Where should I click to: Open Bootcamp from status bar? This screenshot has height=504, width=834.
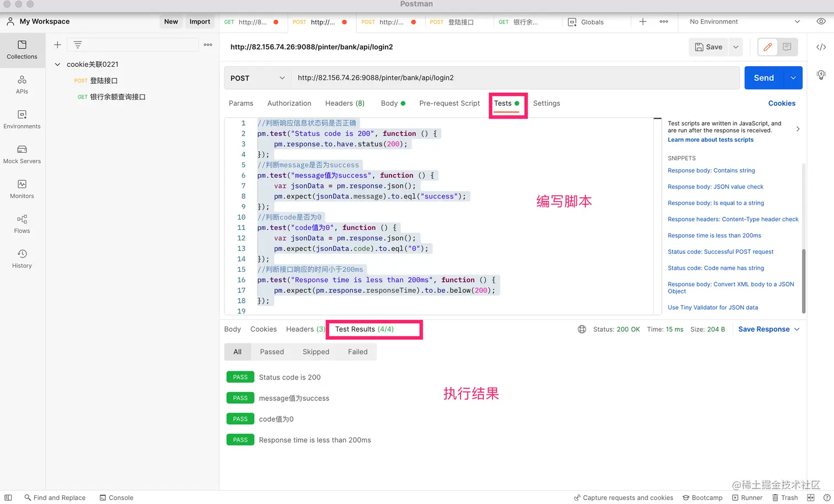702,497
